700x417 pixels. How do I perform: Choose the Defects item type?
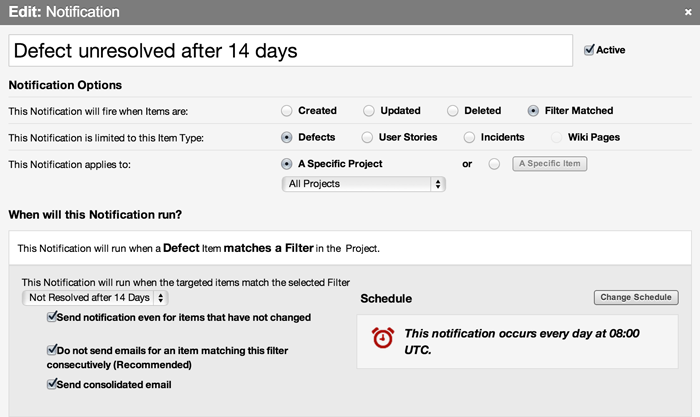(x=287, y=137)
